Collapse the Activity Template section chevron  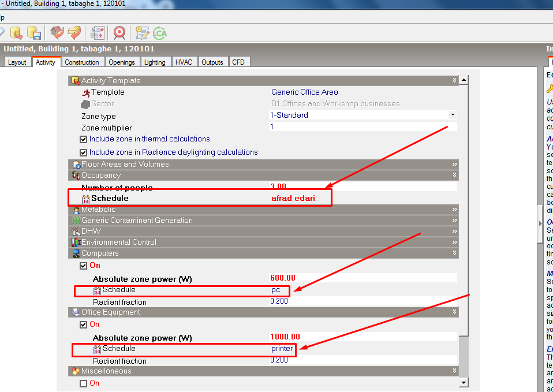pyautogui.click(x=455, y=80)
